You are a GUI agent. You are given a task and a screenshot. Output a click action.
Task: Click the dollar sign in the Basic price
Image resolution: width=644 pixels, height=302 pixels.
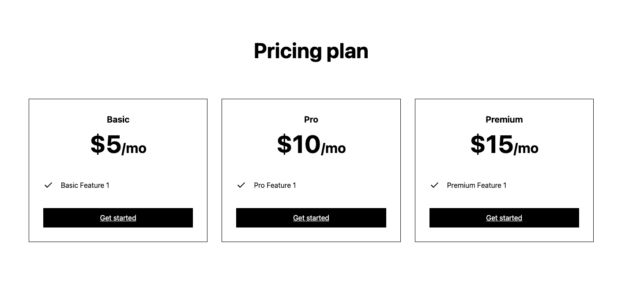click(x=97, y=145)
